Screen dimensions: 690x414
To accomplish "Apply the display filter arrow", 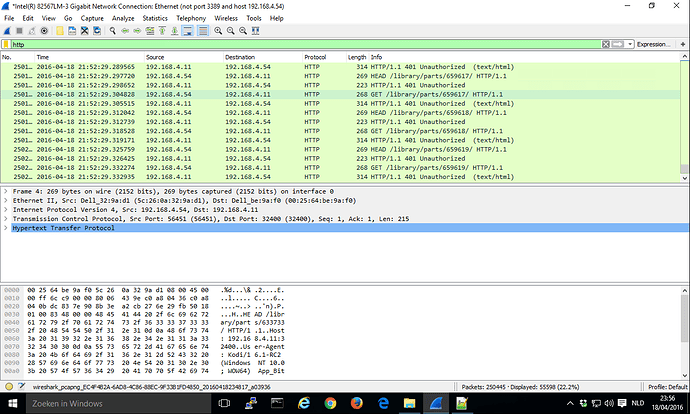I will tap(617, 44).
